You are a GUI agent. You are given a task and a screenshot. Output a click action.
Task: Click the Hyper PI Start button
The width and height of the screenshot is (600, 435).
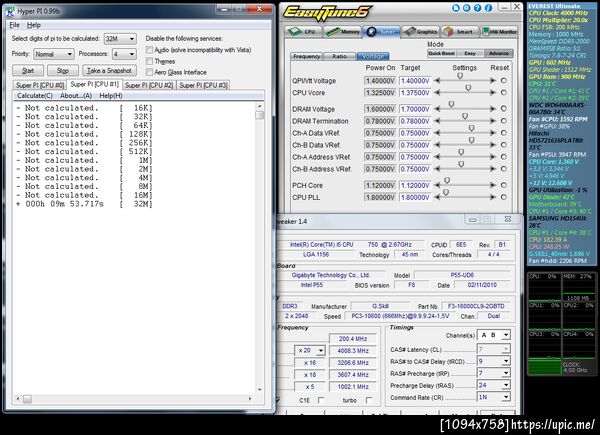tap(28, 71)
